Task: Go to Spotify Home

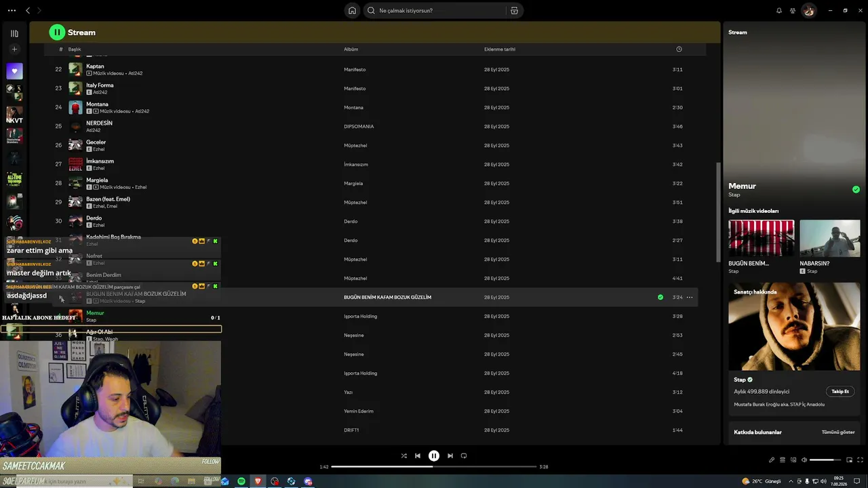Action: coord(352,10)
